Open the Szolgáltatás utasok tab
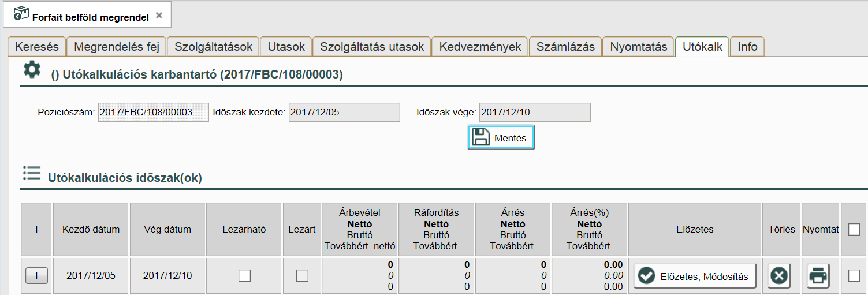868x295 pixels. [x=372, y=47]
